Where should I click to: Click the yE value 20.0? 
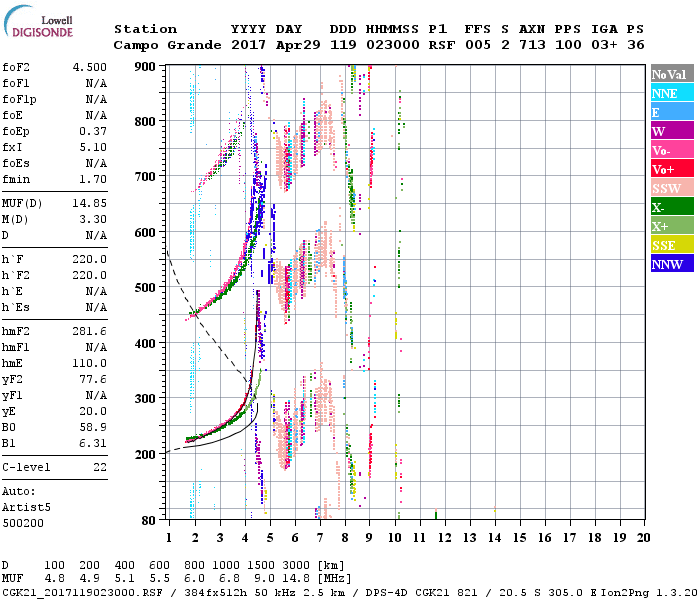click(93, 412)
